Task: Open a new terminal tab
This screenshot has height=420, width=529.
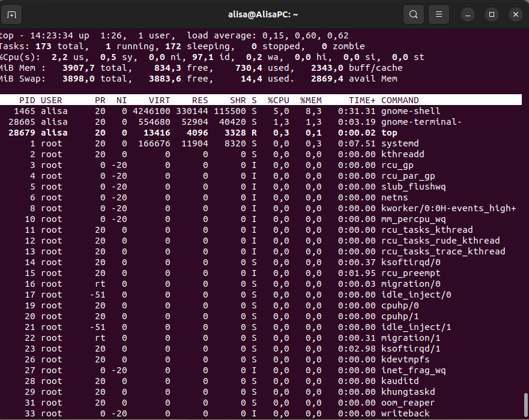Action: point(11,15)
